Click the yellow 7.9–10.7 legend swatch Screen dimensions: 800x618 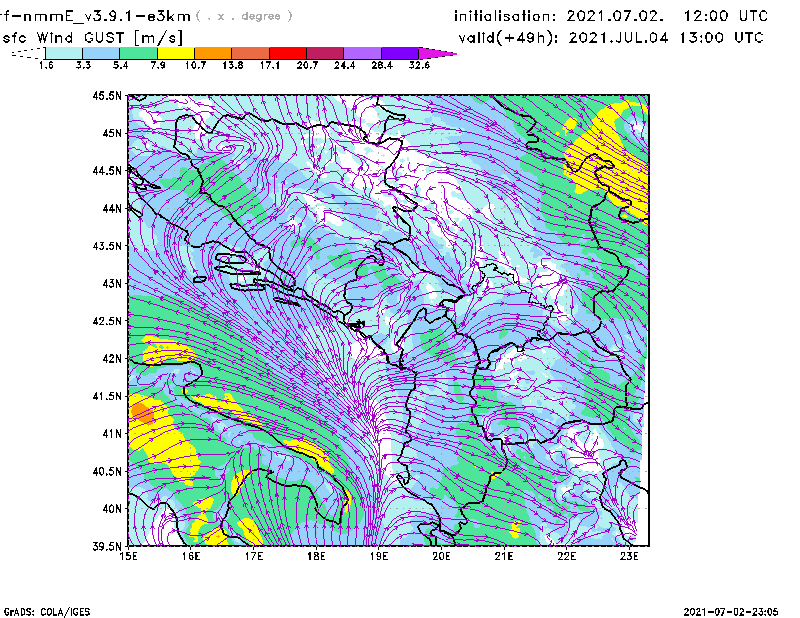click(176, 53)
